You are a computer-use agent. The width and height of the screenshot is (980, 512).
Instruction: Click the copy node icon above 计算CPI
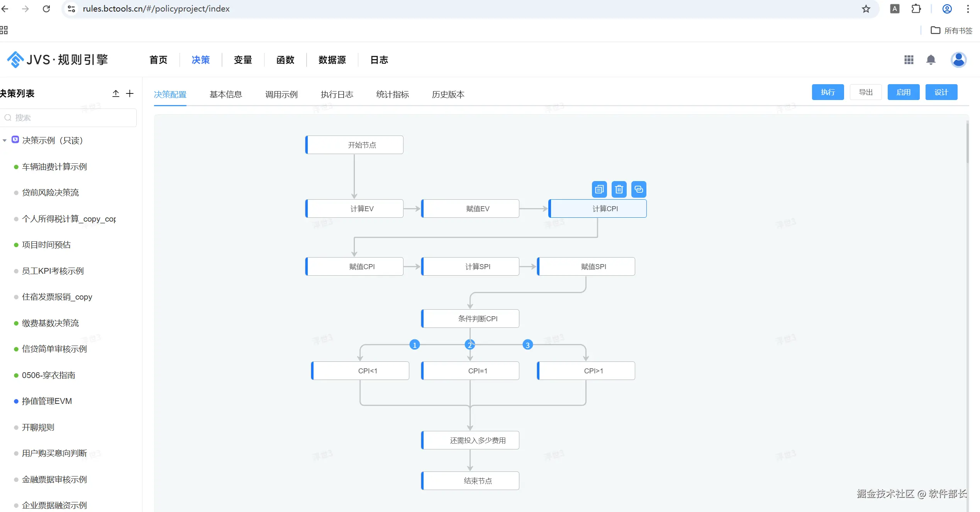pyautogui.click(x=599, y=189)
